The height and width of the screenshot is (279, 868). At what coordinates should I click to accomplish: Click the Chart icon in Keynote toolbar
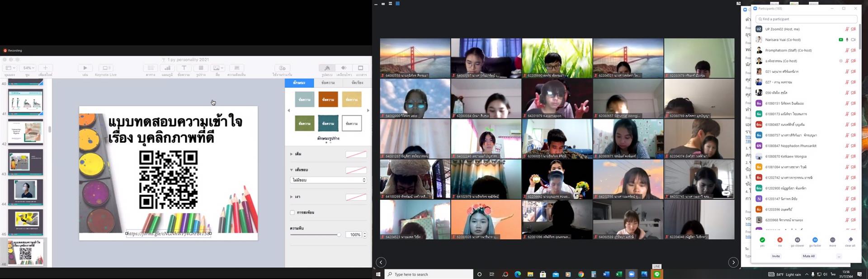[167, 68]
